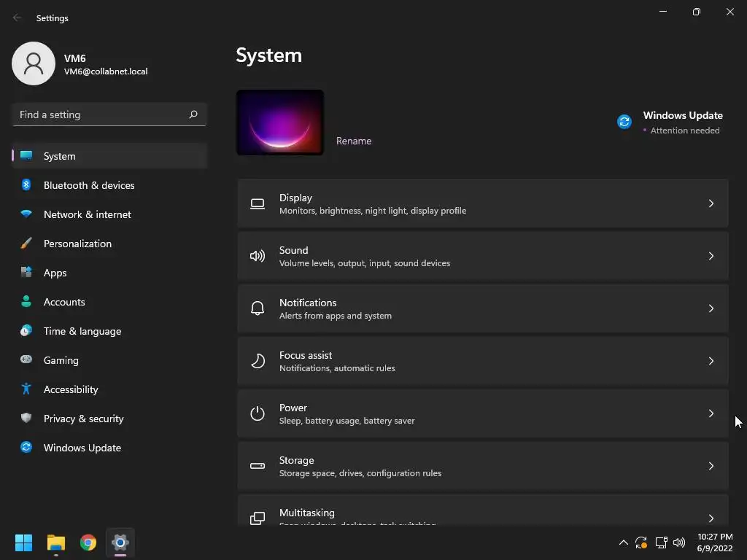Go to Bluetooth & devices
The image size is (747, 560).
pyautogui.click(x=109, y=184)
